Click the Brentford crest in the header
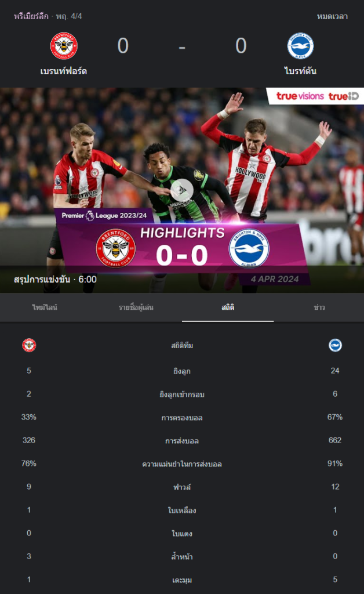Image resolution: width=364 pixels, height=594 pixels. pyautogui.click(x=64, y=46)
